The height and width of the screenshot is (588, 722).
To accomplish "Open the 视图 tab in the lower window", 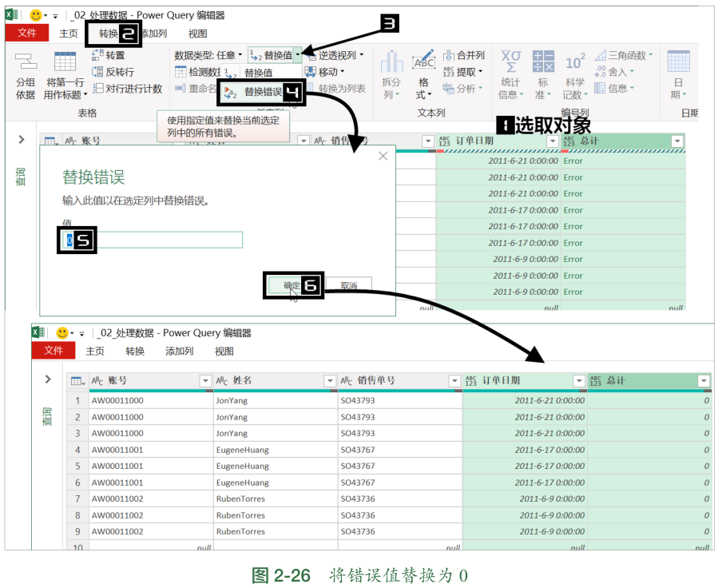I will point(224,352).
